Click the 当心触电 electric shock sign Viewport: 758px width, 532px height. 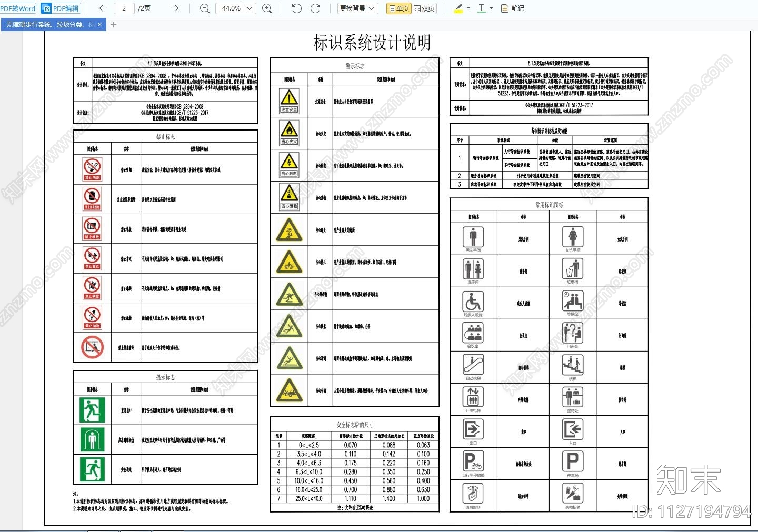pos(289,165)
